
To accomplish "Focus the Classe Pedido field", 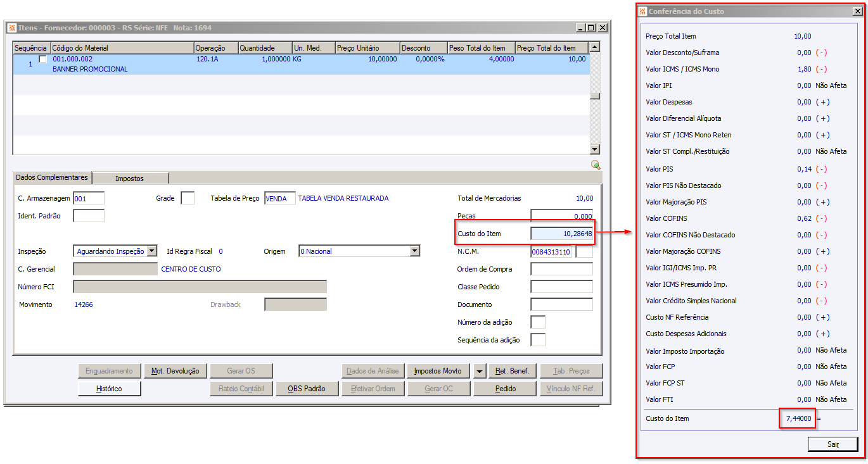I will [x=561, y=287].
